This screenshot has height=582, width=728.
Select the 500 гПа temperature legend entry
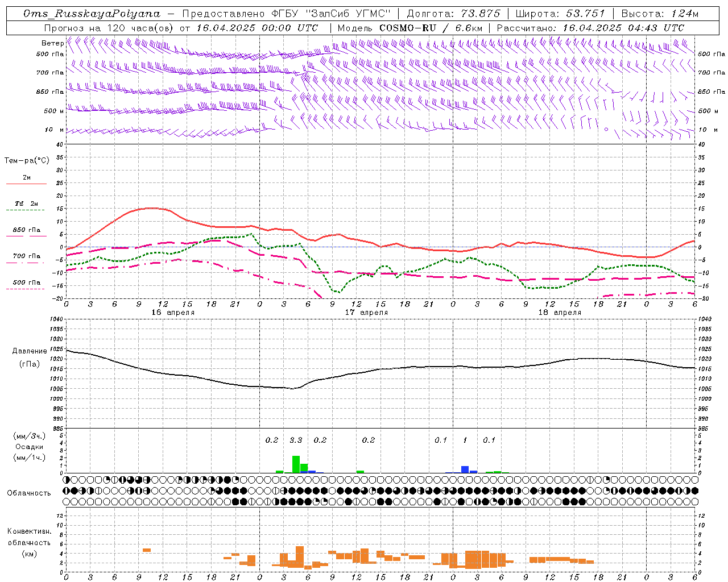coord(26,284)
